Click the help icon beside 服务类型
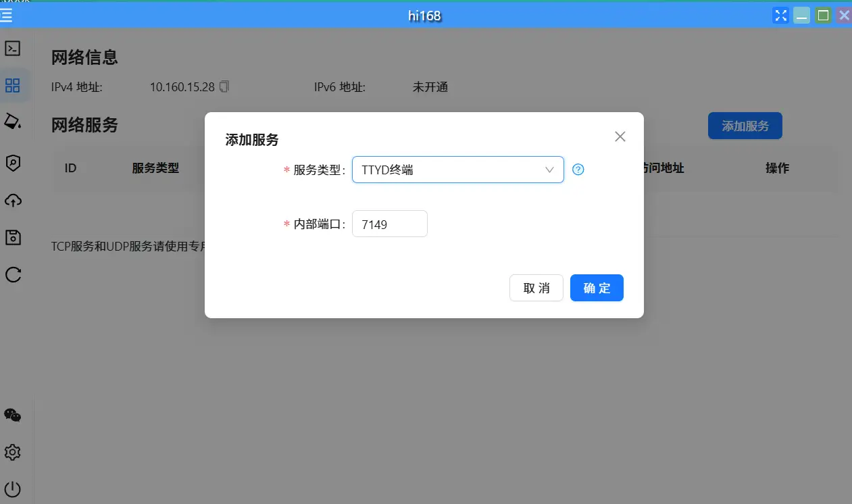Screen dimensions: 852x504 pyautogui.click(x=578, y=170)
